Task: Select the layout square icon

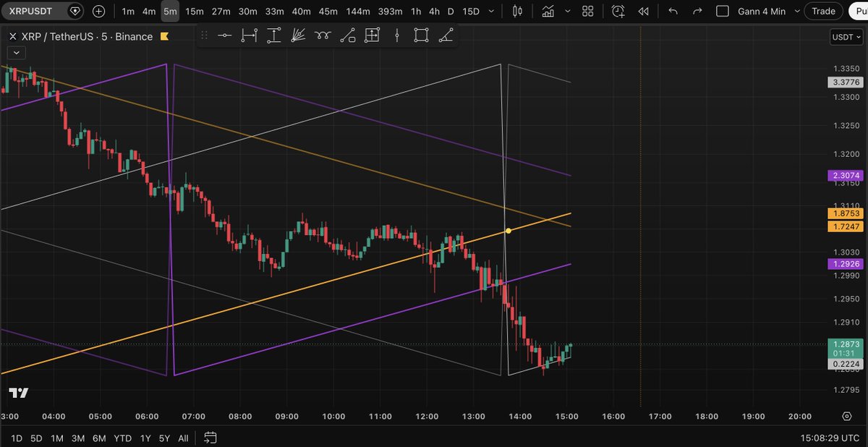Action: click(x=722, y=11)
